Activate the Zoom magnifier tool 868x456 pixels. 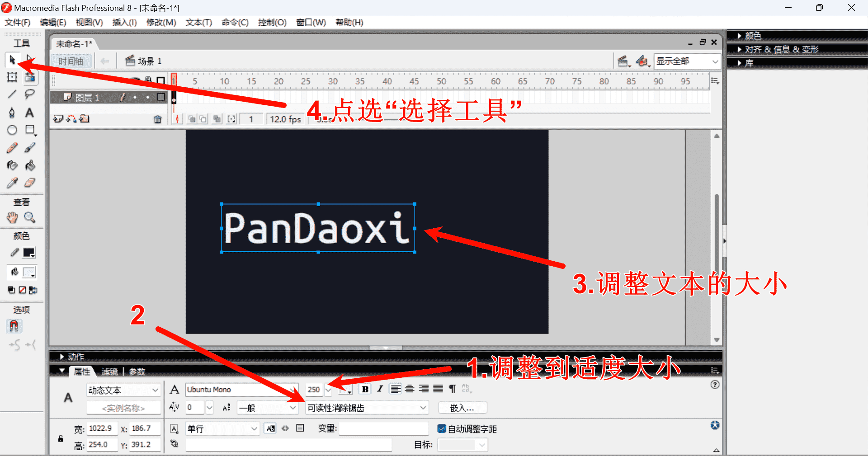30,217
